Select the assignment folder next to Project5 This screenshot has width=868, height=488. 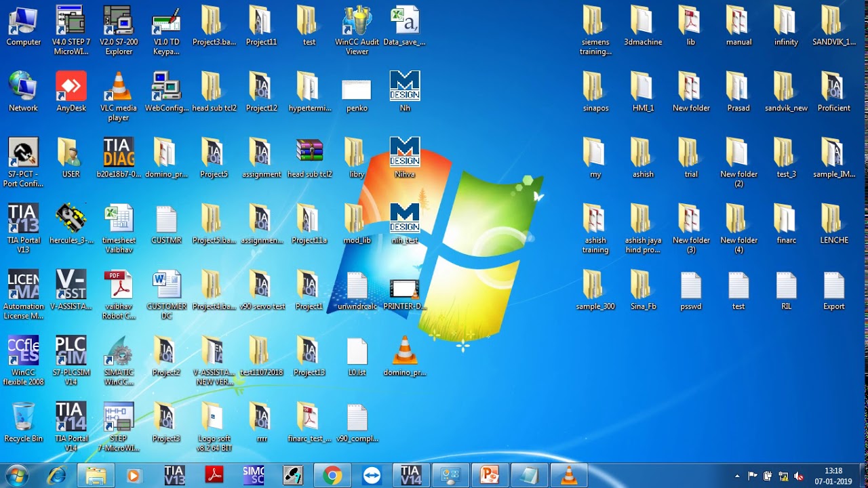point(261,158)
